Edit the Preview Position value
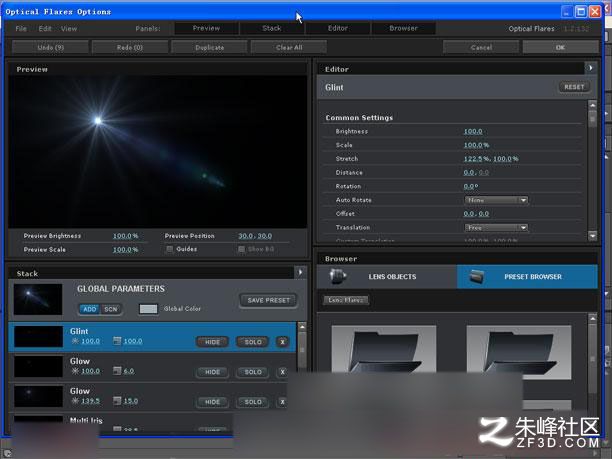This screenshot has height=459, width=612. point(255,236)
